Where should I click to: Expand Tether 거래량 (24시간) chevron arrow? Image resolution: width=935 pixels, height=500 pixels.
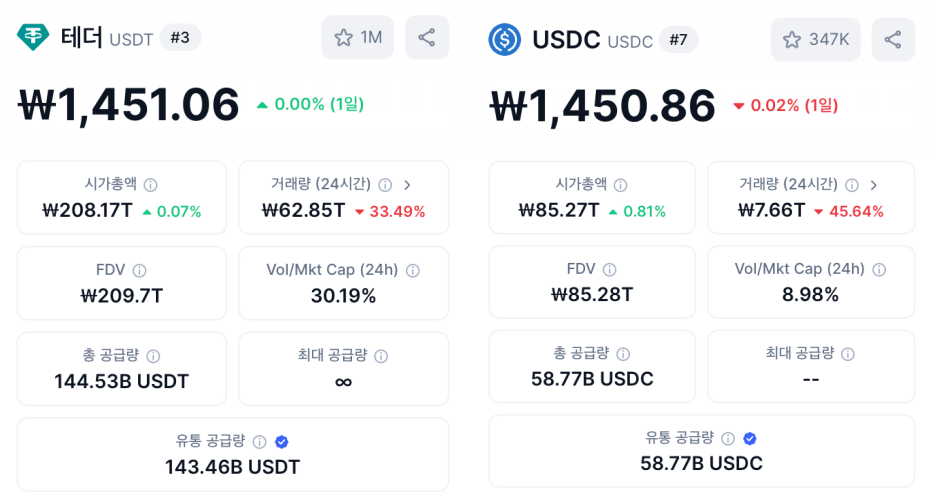point(407,185)
